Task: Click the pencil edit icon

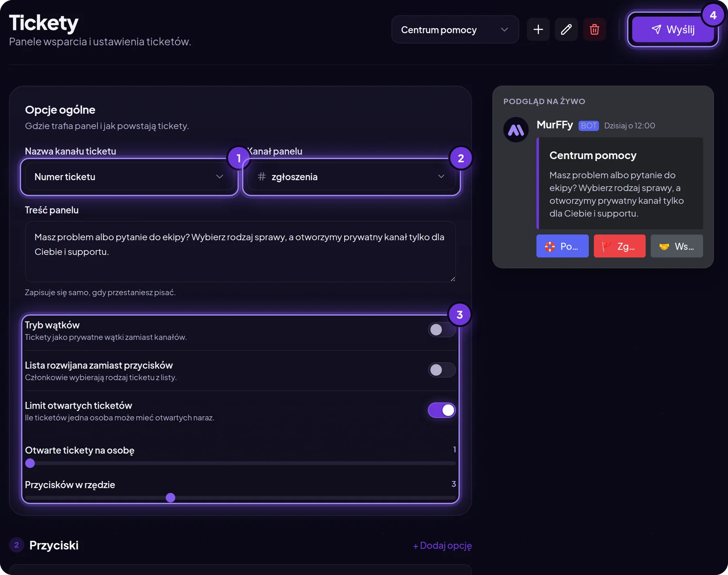Action: (x=566, y=30)
